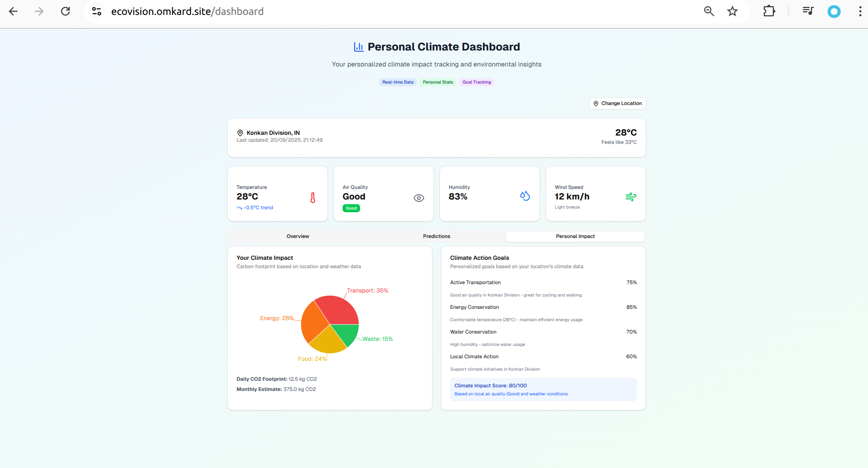Open the browser extensions puzzle icon
868x468 pixels.
point(769,12)
